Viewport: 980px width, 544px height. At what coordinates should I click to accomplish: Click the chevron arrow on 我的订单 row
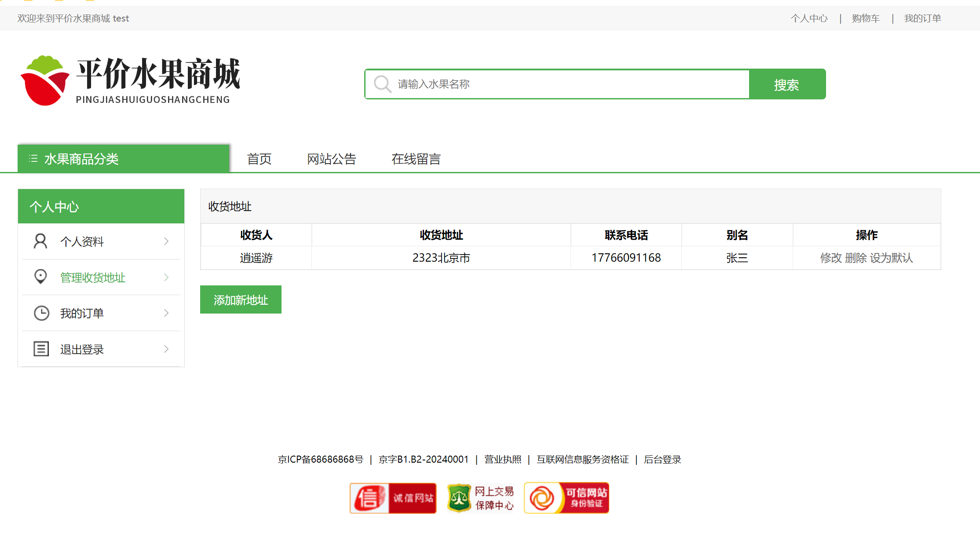(166, 313)
